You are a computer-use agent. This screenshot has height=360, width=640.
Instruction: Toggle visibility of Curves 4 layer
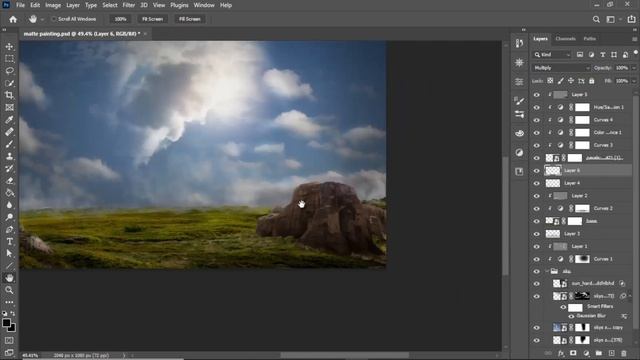click(536, 120)
